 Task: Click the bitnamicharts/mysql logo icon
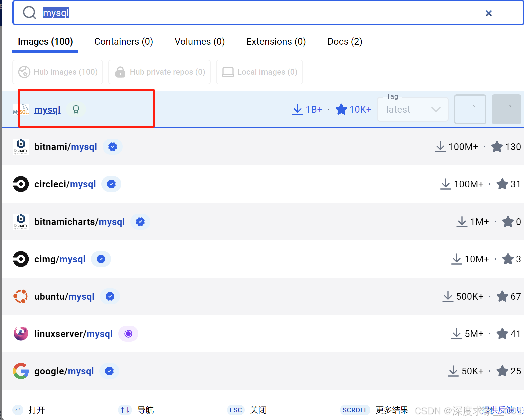(21, 222)
